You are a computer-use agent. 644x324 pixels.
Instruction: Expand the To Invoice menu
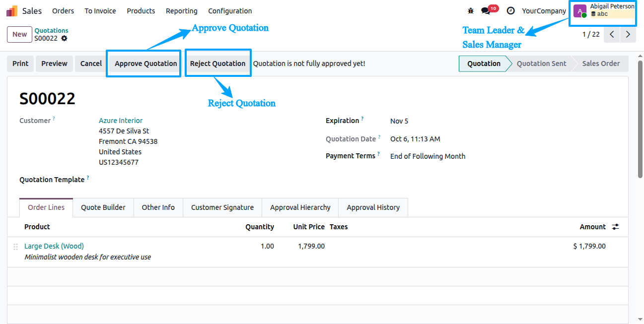coord(100,11)
